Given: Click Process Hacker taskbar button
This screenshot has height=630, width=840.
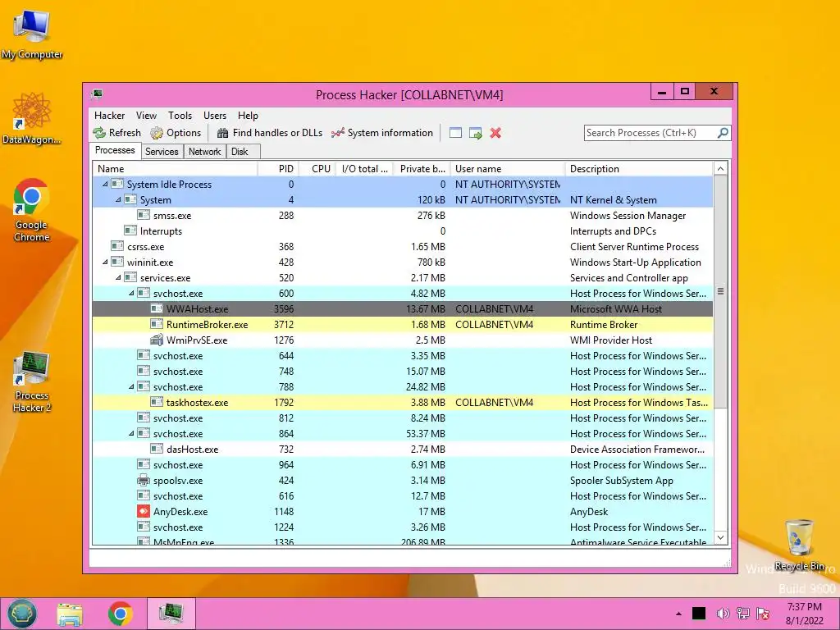Looking at the screenshot, I should point(171,614).
